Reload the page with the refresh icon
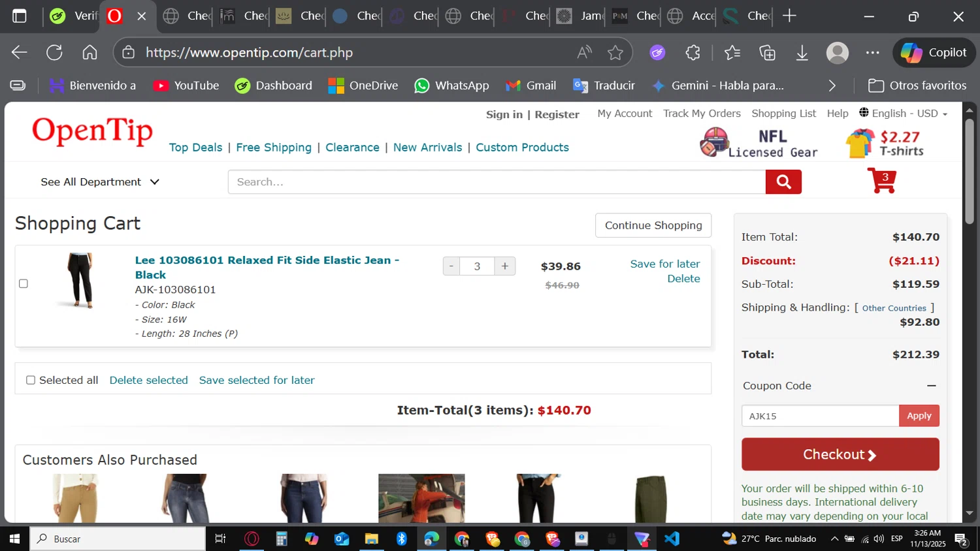The height and width of the screenshot is (551, 980). (54, 52)
